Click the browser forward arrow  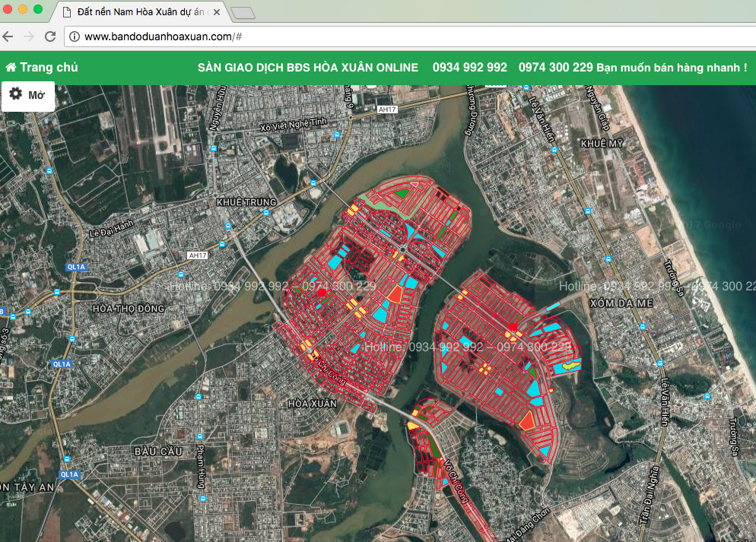click(29, 36)
